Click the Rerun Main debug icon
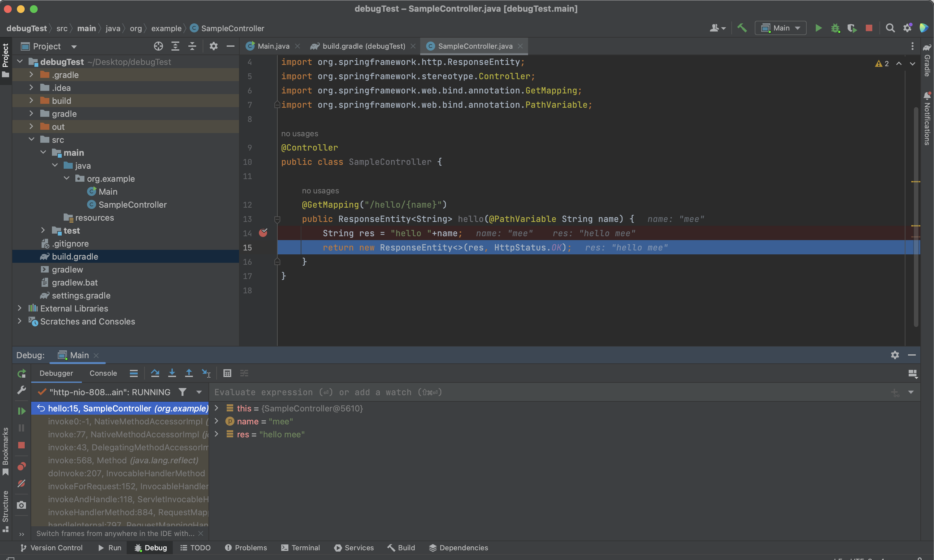The height and width of the screenshot is (560, 934). 21,373
